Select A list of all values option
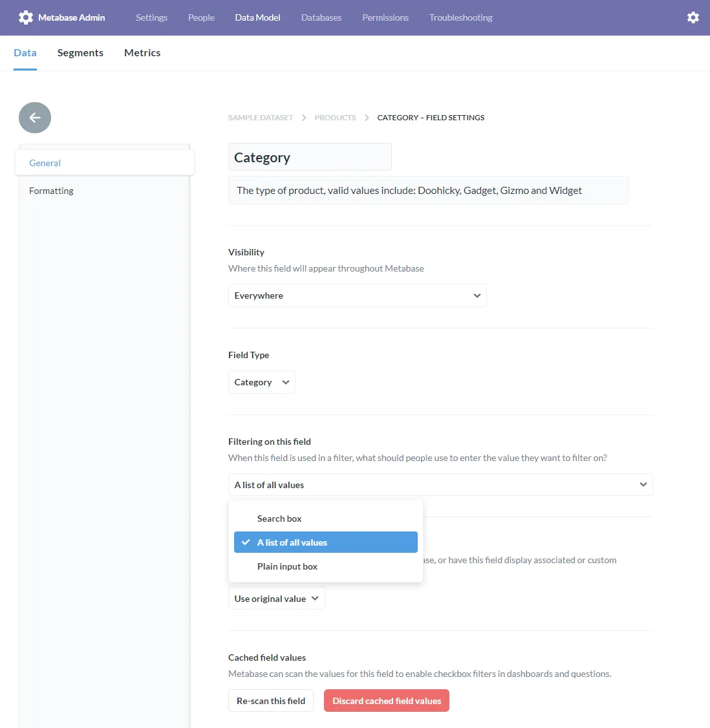Viewport: 710px width, 728px height. point(292,542)
